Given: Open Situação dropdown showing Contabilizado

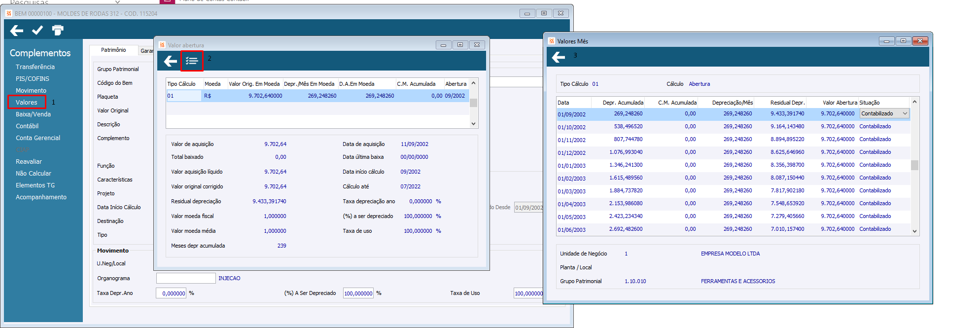Looking at the screenshot, I should point(884,113).
